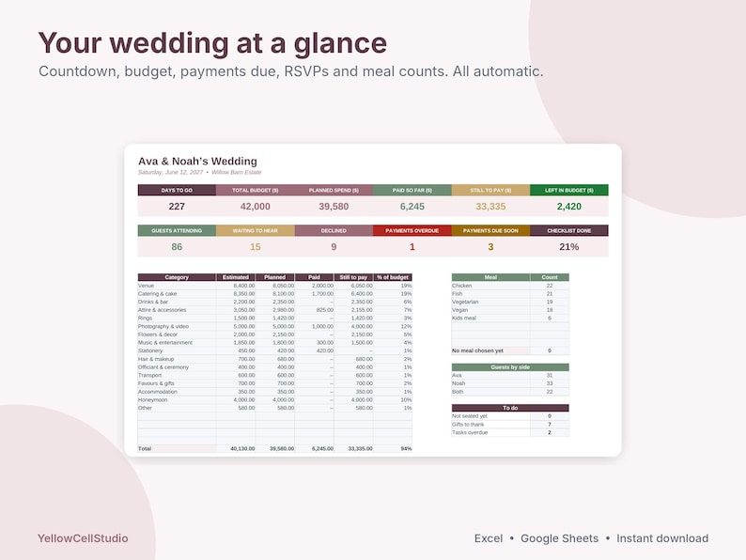Select the Honeymoon category cell
The height and width of the screenshot is (560, 746).
point(177,399)
